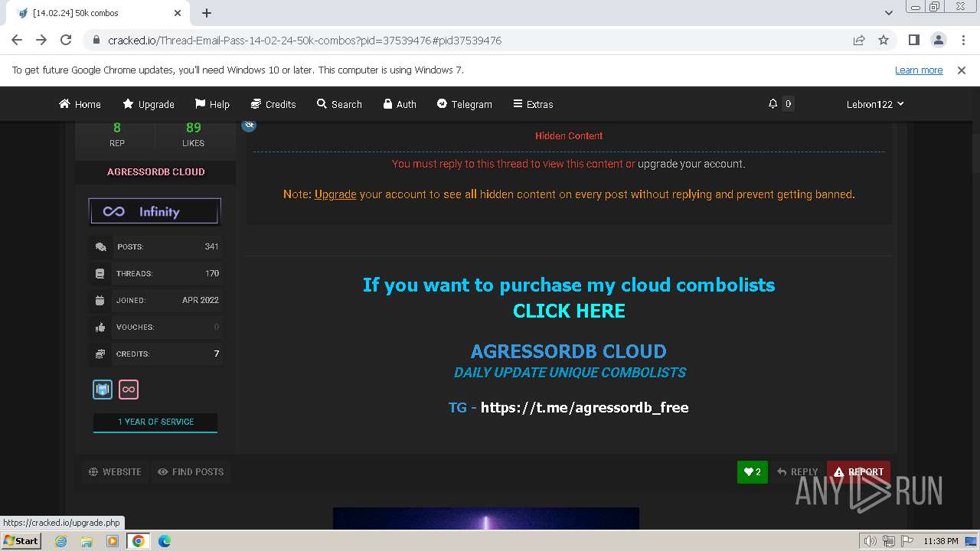This screenshot has width=980, height=551.
Task: Go back to previous page
Action: [17, 40]
